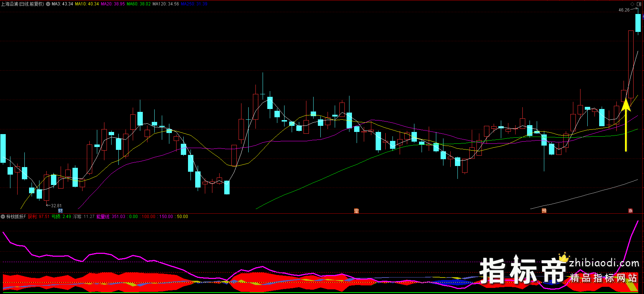
Task: Select the yellow MA10 legend label
Action: (x=87, y=4)
